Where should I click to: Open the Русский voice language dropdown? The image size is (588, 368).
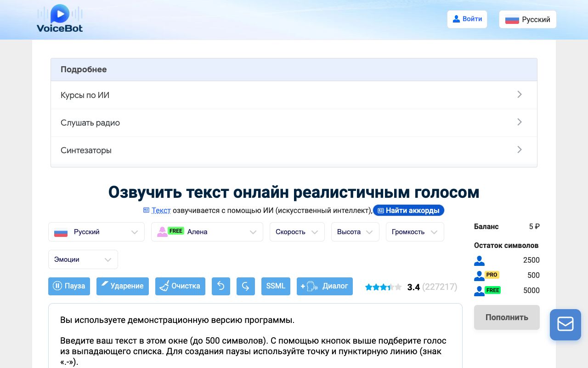(96, 232)
